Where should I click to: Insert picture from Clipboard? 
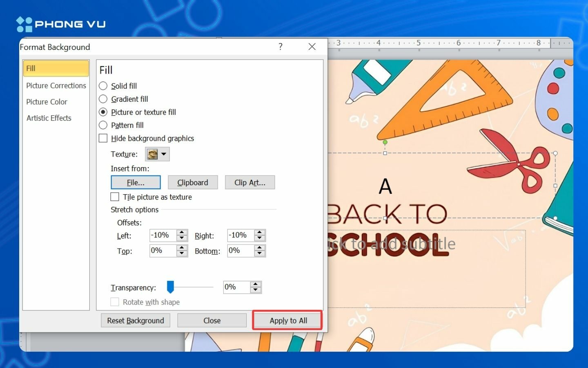[193, 182]
